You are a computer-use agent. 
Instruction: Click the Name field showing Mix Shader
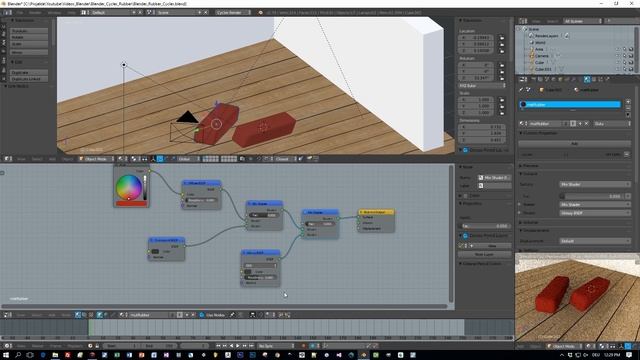pos(494,178)
